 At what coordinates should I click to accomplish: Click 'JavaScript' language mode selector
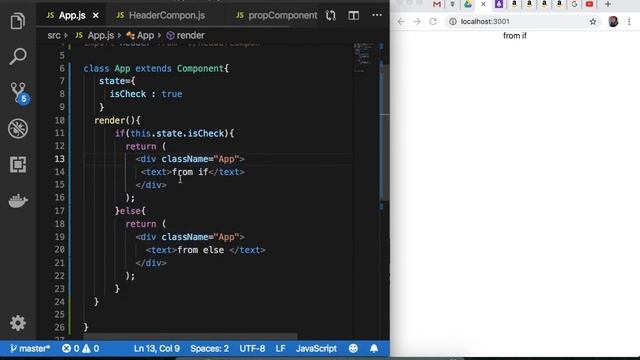(316, 349)
